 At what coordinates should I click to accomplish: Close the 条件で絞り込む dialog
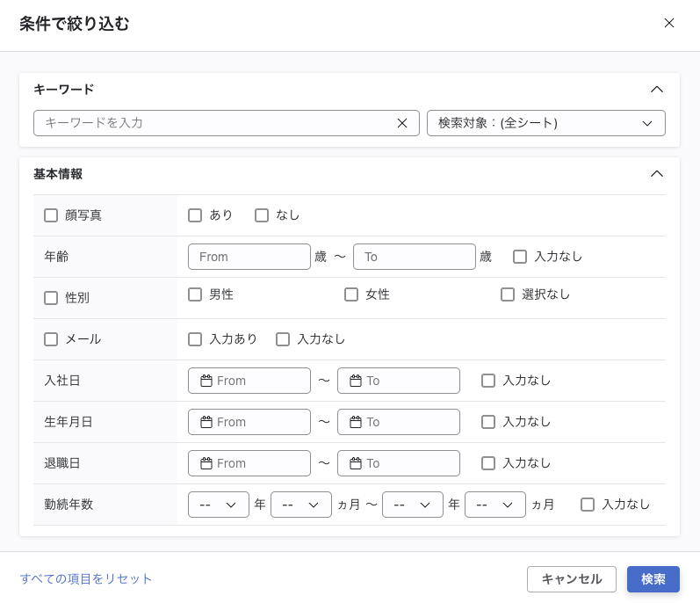coord(668,23)
